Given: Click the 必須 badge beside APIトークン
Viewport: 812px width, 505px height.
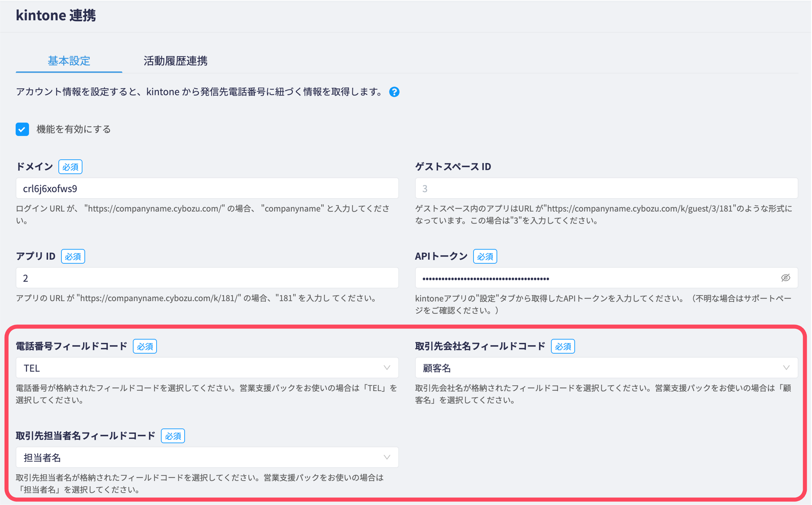Looking at the screenshot, I should click(x=485, y=256).
